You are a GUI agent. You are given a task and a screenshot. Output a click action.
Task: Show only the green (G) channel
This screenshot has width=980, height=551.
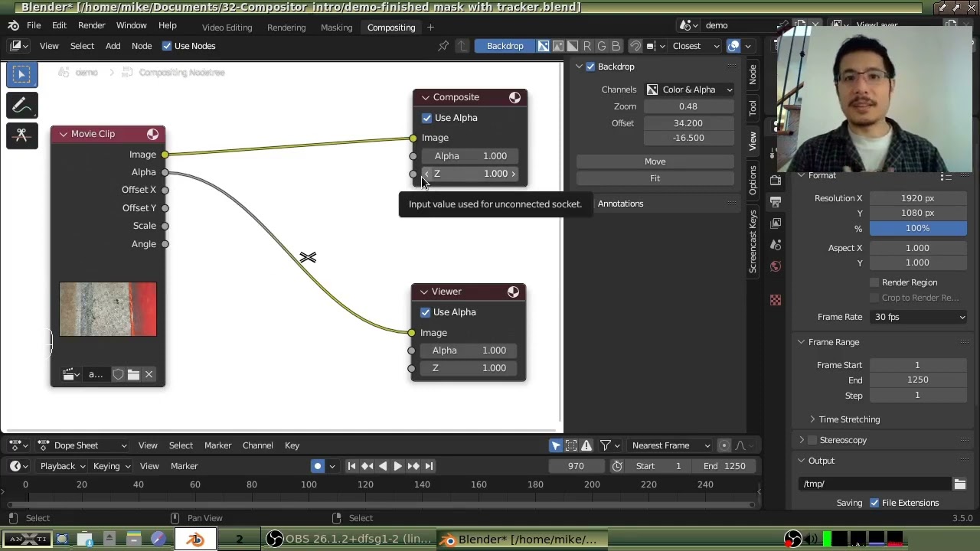point(602,46)
